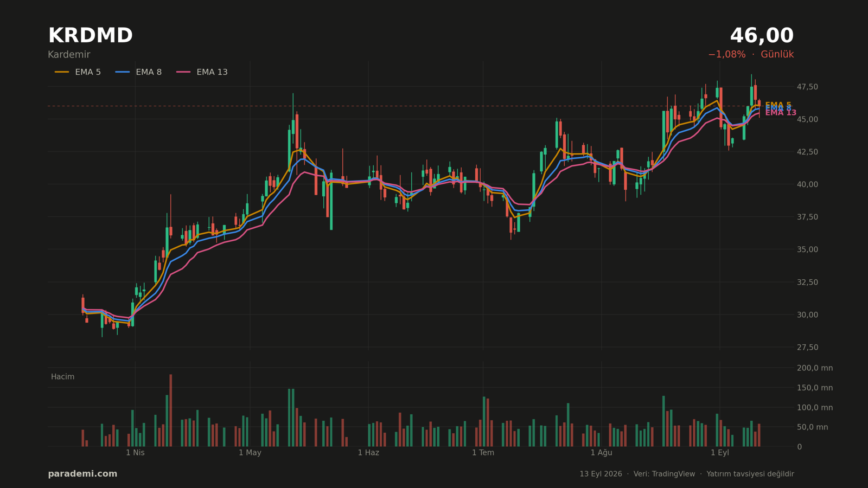Click the 0 label on the volume axis
Image resolution: width=868 pixels, height=488 pixels.
pos(799,447)
